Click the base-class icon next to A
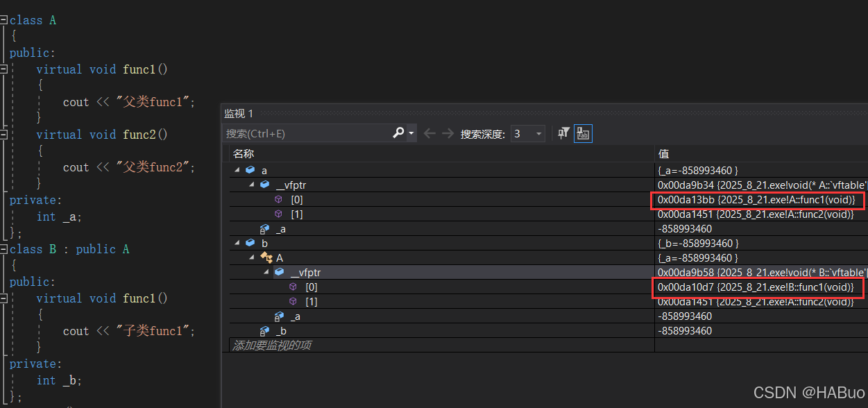Image resolution: width=868 pixels, height=408 pixels. (266, 258)
